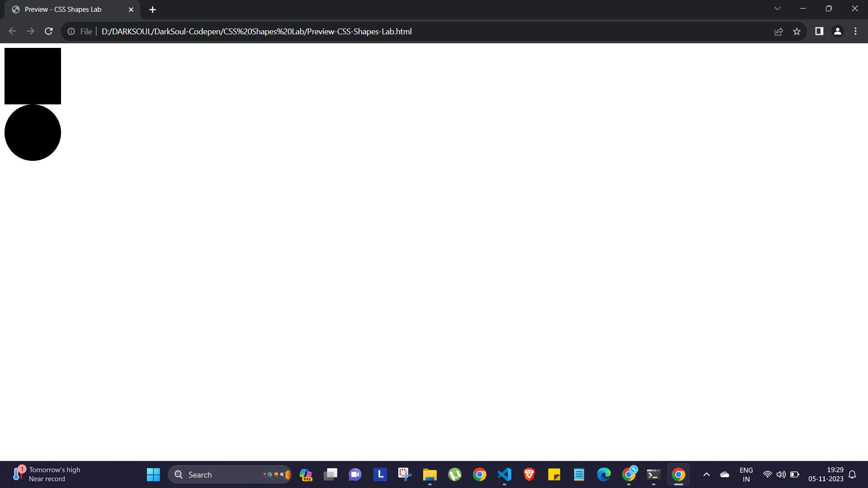Click the bookmark star icon

(x=797, y=32)
